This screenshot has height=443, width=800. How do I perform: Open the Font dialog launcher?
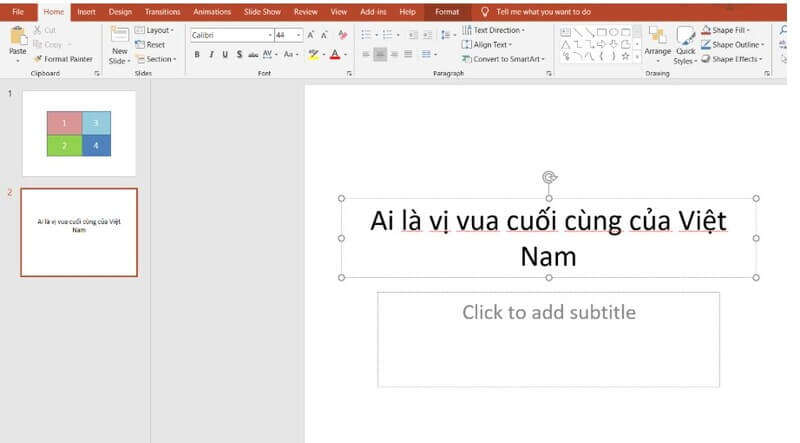click(349, 74)
